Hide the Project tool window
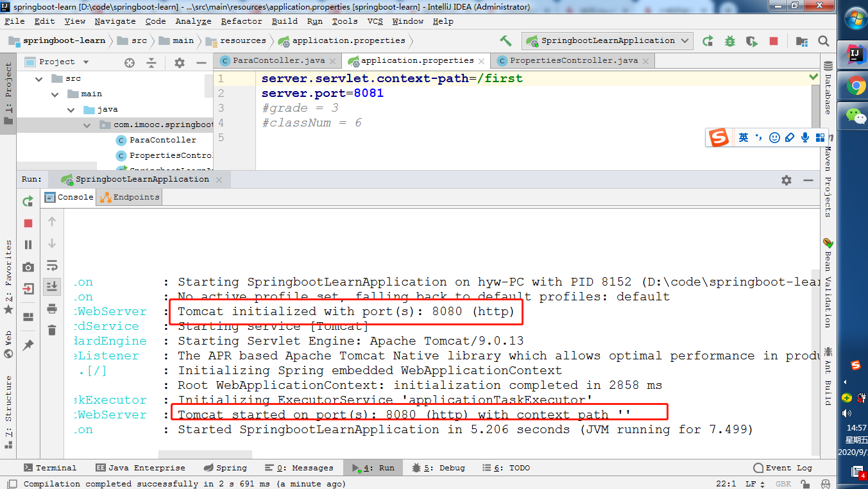 pos(200,62)
